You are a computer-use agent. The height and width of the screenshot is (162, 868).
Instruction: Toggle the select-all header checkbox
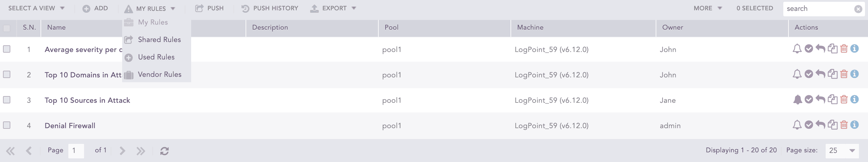click(7, 28)
